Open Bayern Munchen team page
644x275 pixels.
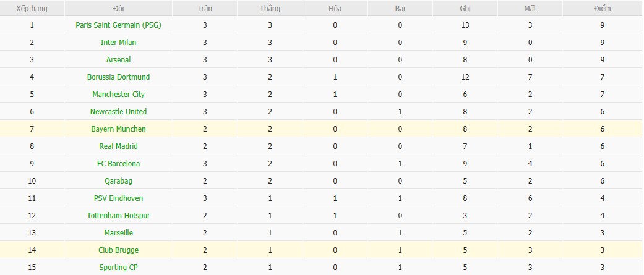pyautogui.click(x=118, y=129)
